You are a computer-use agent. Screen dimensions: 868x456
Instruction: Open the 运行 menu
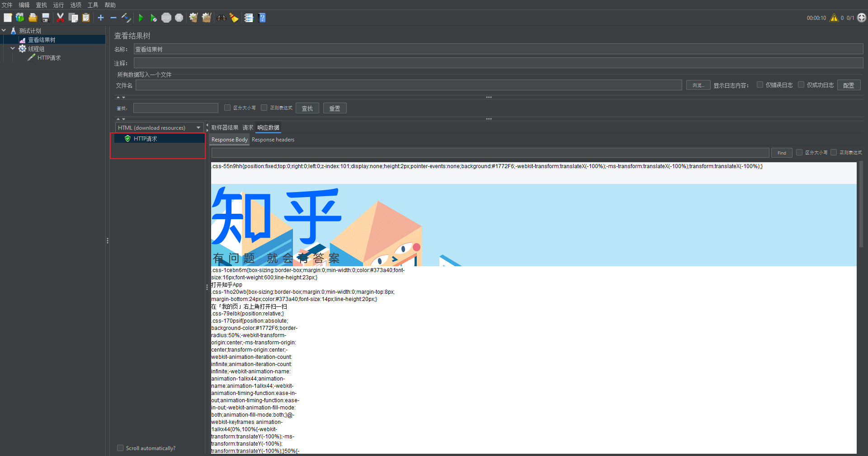coord(59,5)
